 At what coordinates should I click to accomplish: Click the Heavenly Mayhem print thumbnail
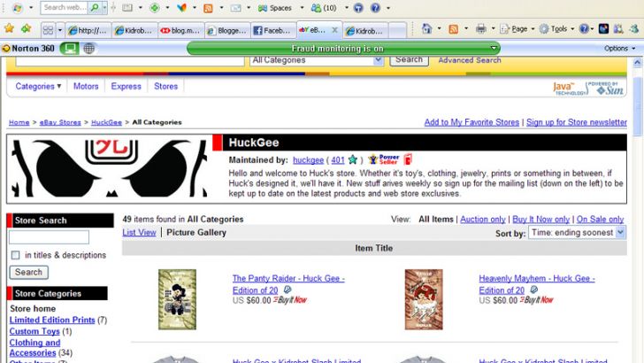[424, 299]
